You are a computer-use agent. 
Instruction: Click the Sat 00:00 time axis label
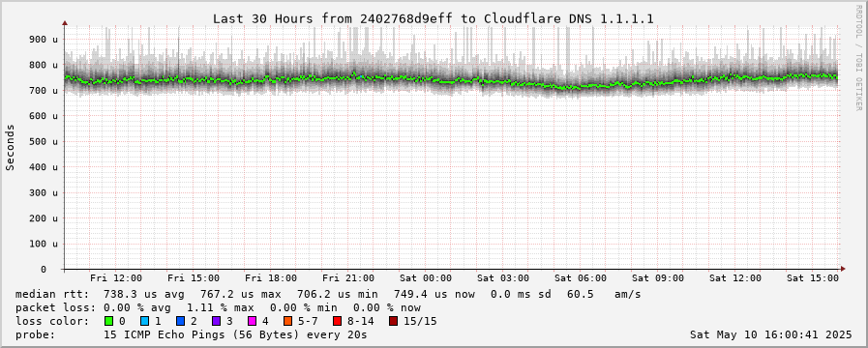pyautogui.click(x=426, y=278)
